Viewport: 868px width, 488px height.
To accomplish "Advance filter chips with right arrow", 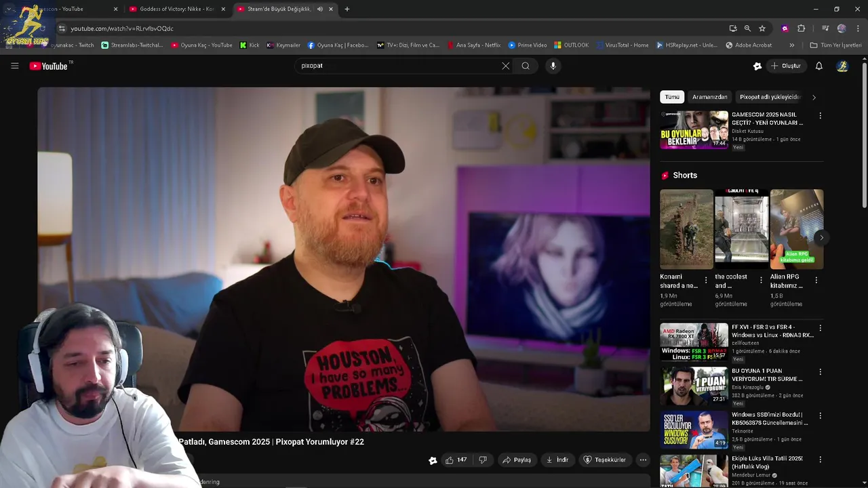I will pos(814,97).
